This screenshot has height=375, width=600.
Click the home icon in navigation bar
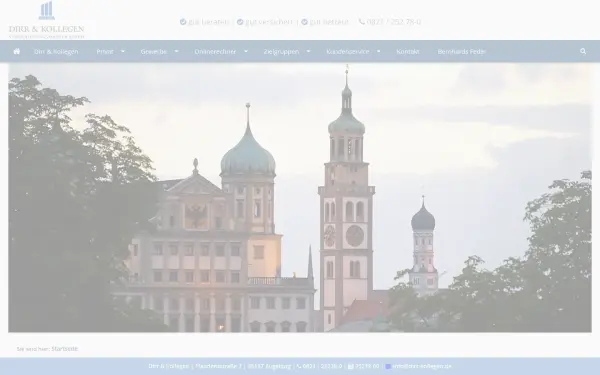pos(16,51)
